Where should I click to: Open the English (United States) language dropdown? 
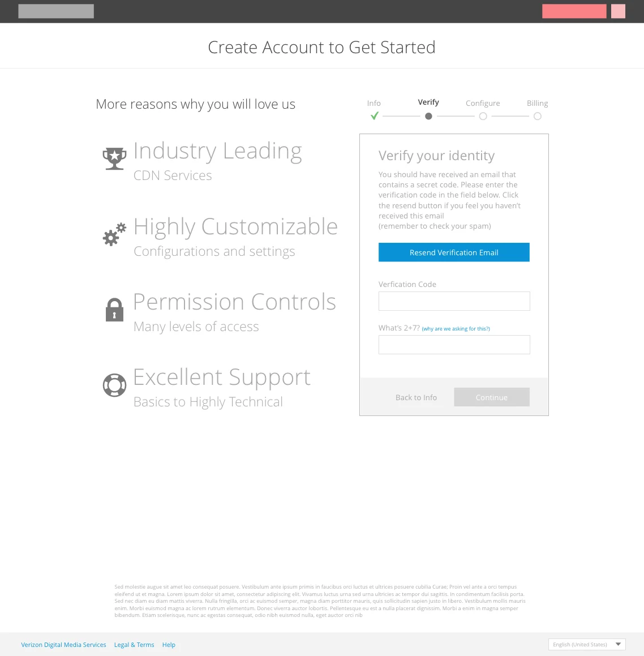[587, 644]
